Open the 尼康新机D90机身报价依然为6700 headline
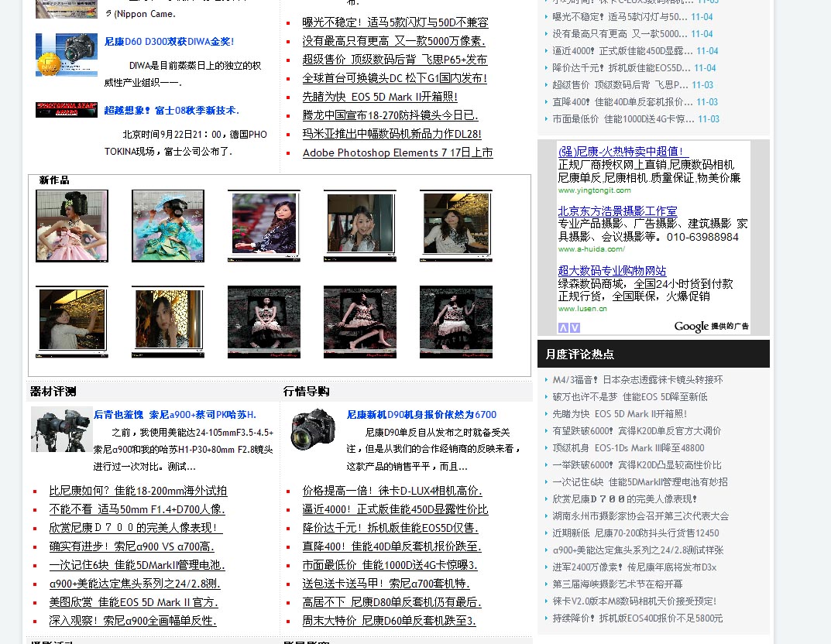 421,415
